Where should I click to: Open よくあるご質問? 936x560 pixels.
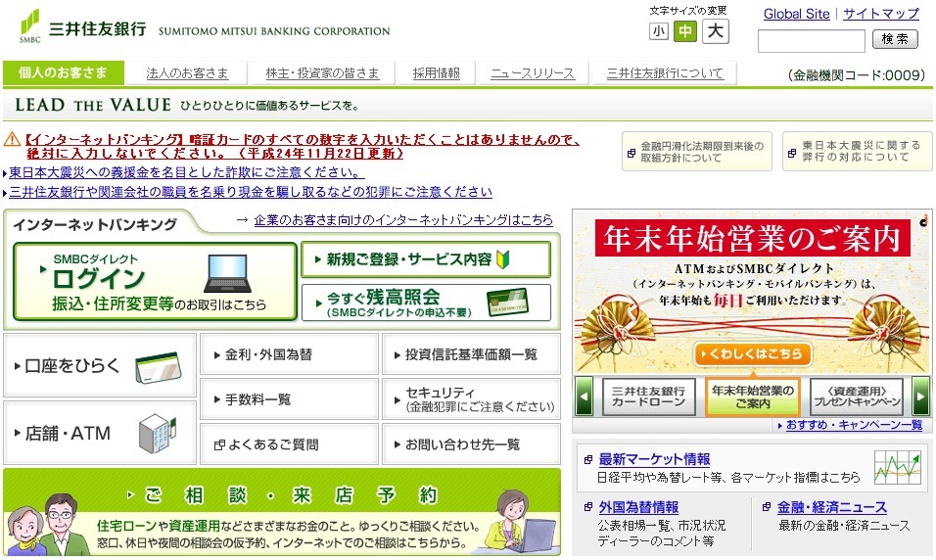point(290,444)
